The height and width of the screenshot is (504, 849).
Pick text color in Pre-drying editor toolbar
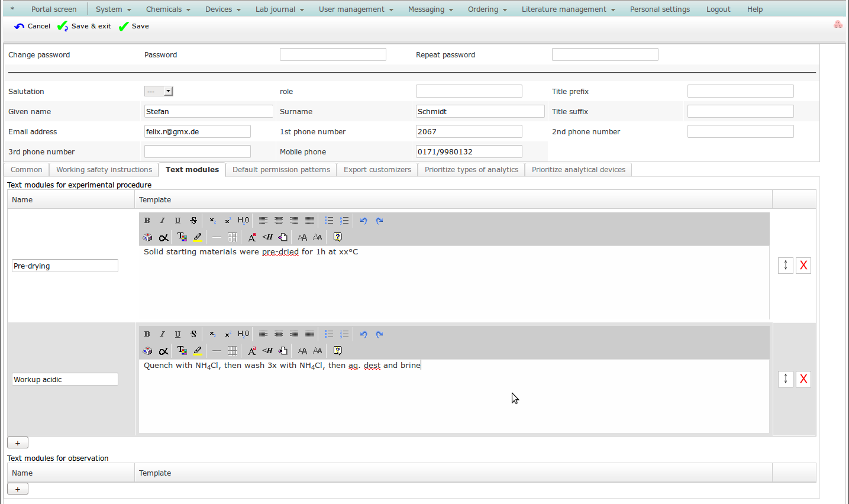(x=182, y=237)
